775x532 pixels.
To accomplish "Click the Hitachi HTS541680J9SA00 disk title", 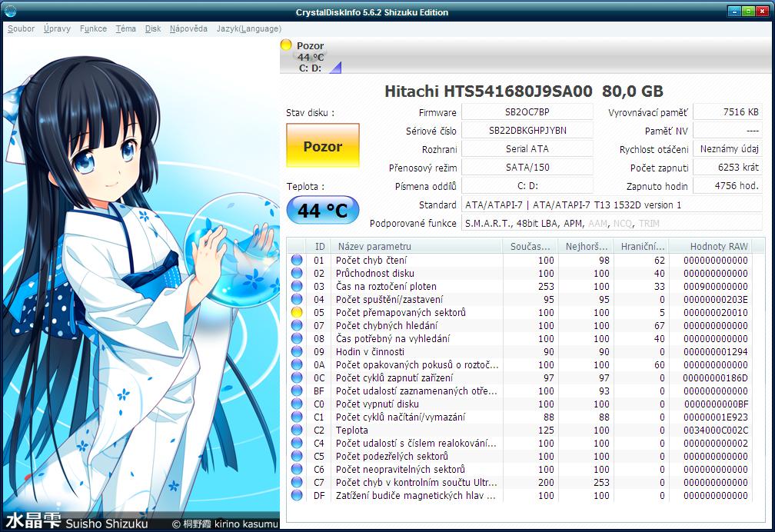I will (524, 91).
